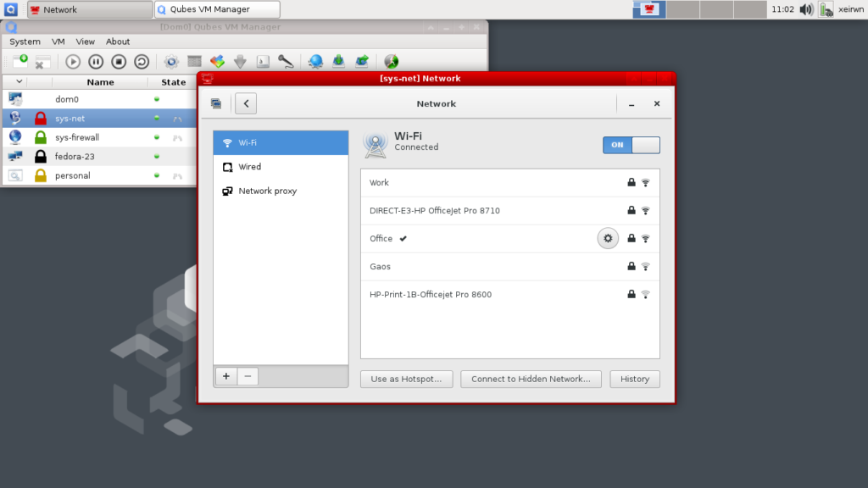
Task: Click the Create new VM toolbar icon
Action: 20,61
